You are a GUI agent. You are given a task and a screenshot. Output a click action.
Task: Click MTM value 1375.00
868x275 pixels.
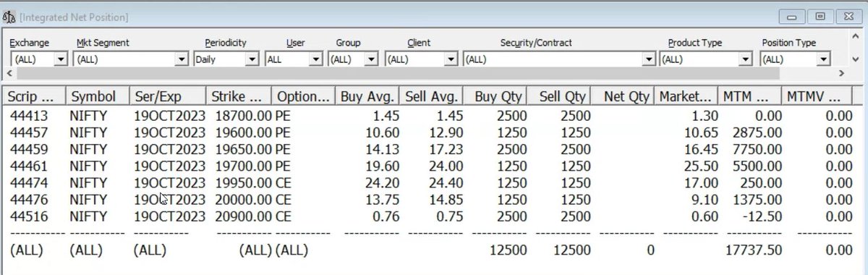click(x=758, y=200)
